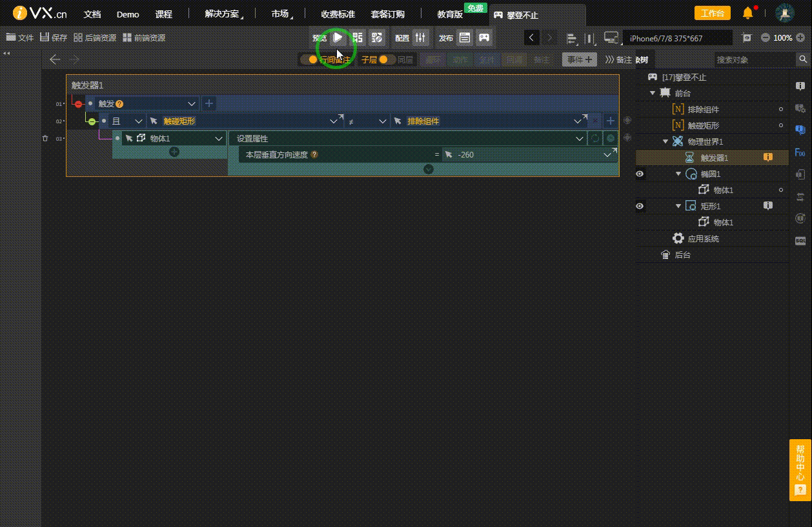This screenshot has width=812, height=527.
Task: Open the 市场 menu
Action: click(281, 14)
